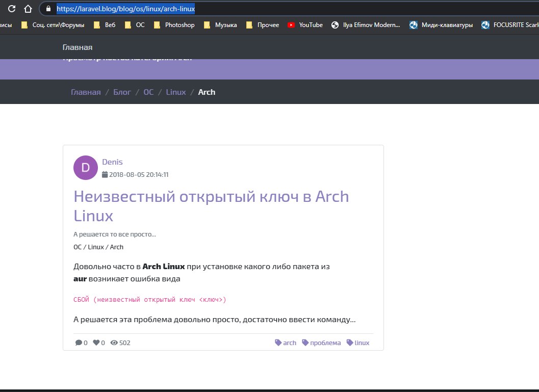Image resolution: width=539 pixels, height=392 pixels.
Task: Click the subtitle А решается то все просто...
Action: coord(114,234)
